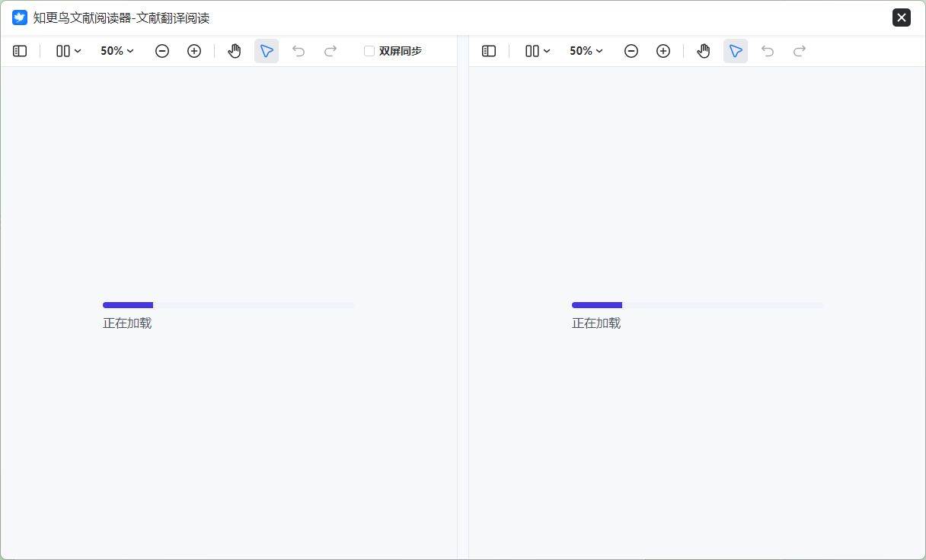Open the left pane 50% zoom dropdown
Screen dimensions: 926x560
click(117, 51)
